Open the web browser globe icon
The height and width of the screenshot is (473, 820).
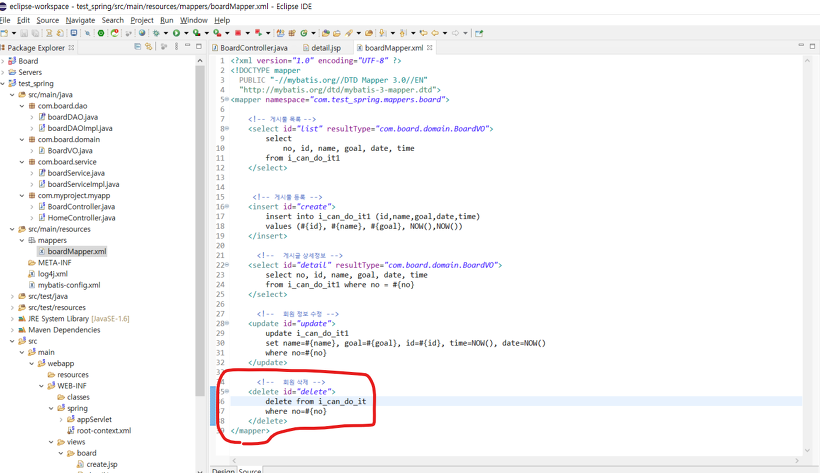(142, 33)
